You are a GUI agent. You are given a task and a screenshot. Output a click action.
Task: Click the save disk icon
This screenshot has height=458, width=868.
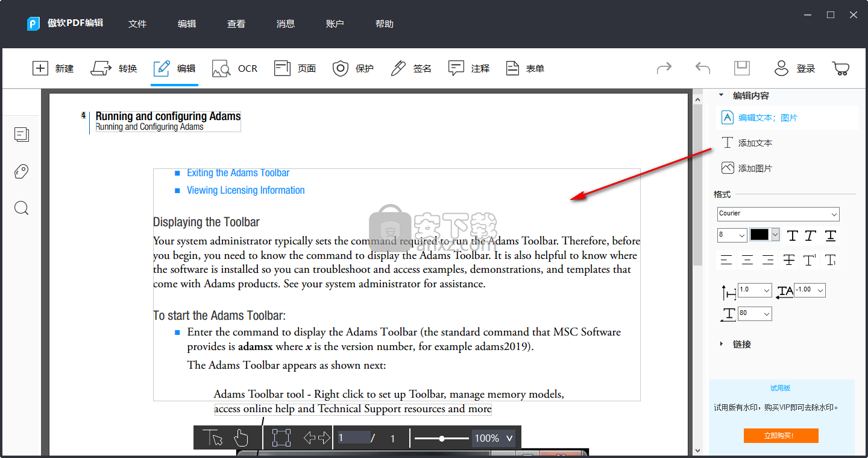click(741, 68)
